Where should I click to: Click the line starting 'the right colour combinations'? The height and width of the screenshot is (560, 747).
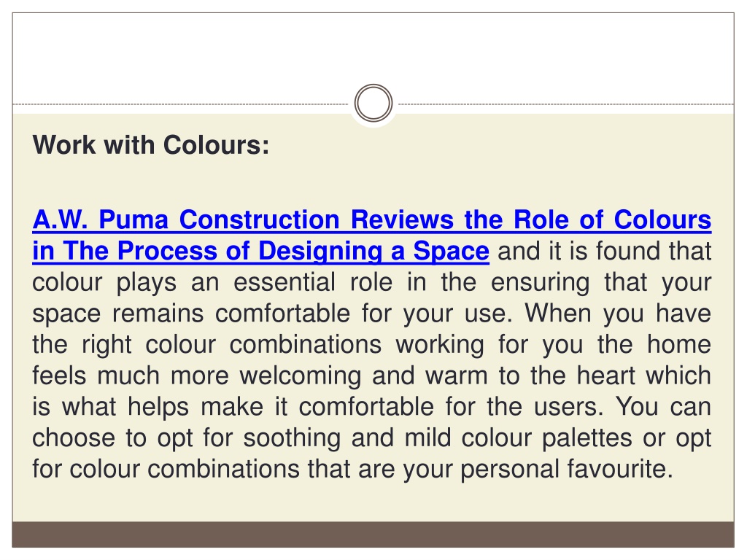371,344
